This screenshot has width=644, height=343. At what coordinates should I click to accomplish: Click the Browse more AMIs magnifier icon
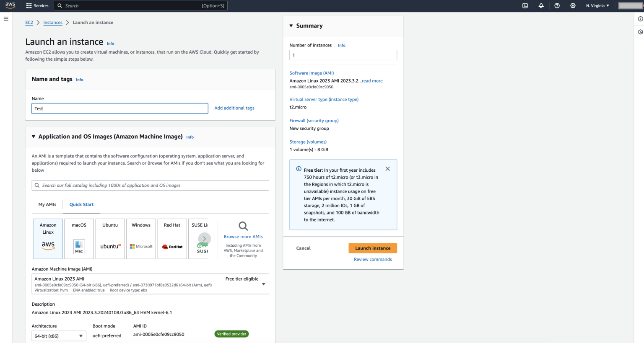tap(242, 225)
